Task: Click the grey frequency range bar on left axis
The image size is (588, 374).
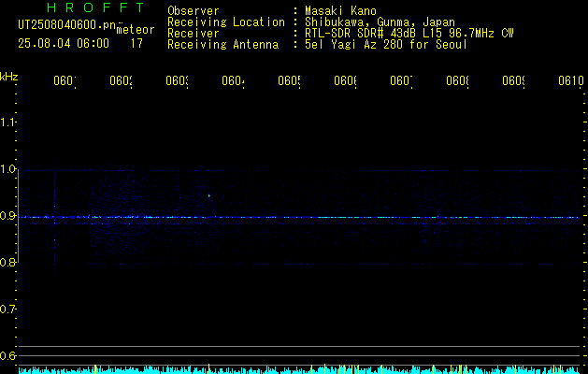Action: [18, 216]
